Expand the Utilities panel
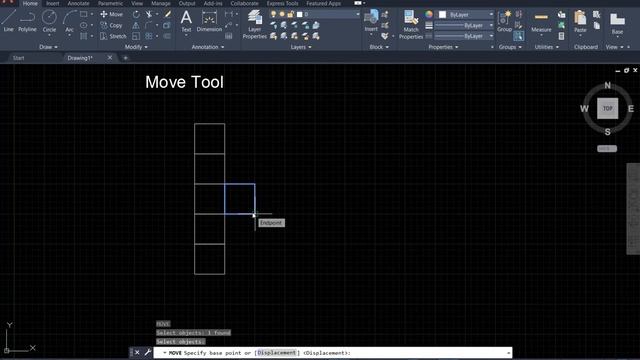Screen dimensions: 640x360 point(547,47)
